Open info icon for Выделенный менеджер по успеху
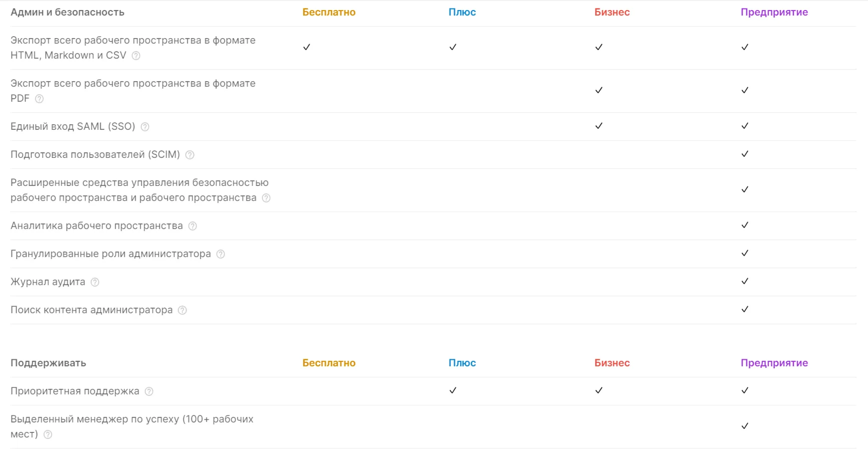Screen dimensions: 868x452 click(48, 434)
